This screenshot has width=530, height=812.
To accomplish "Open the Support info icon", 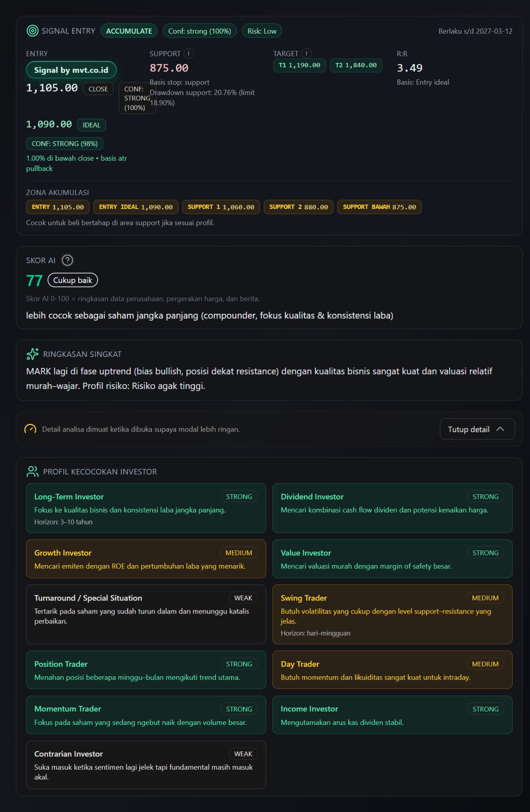I will (189, 54).
